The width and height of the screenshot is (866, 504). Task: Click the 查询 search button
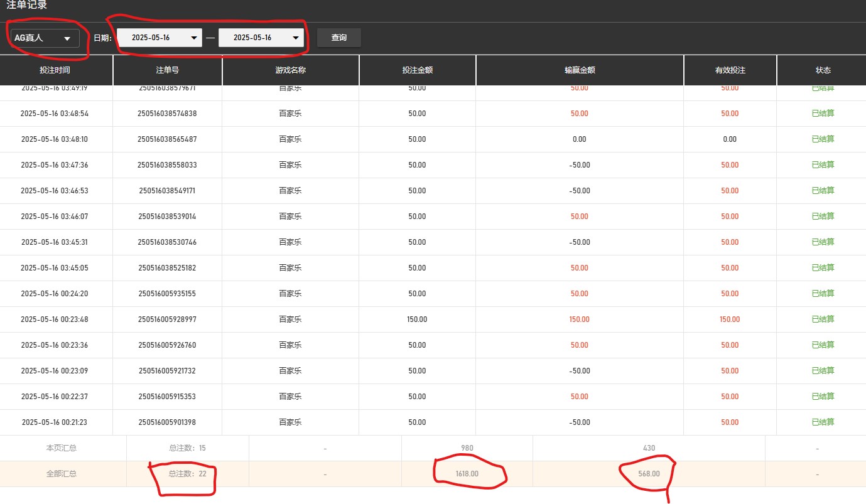338,38
